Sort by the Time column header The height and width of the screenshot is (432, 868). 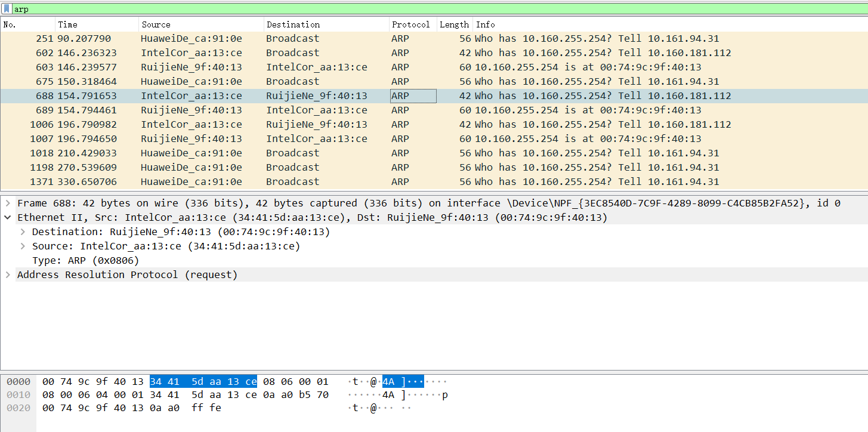[97, 24]
